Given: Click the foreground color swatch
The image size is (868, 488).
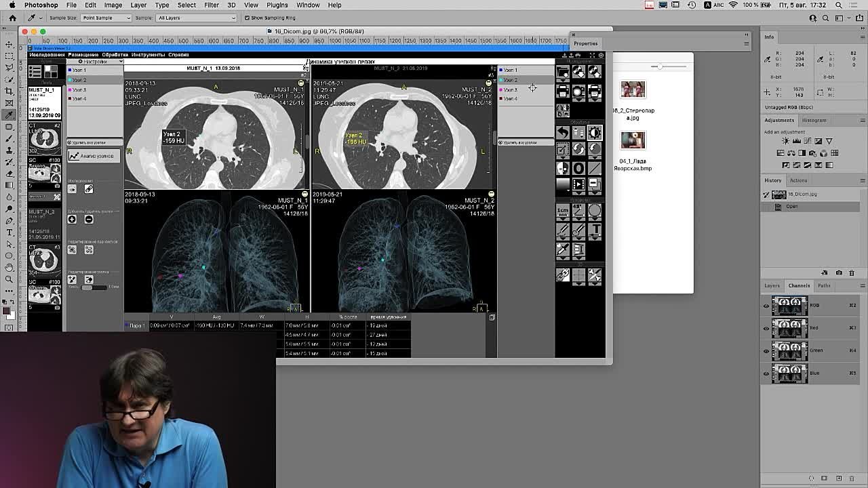Looking at the screenshot, I should coord(7,312).
